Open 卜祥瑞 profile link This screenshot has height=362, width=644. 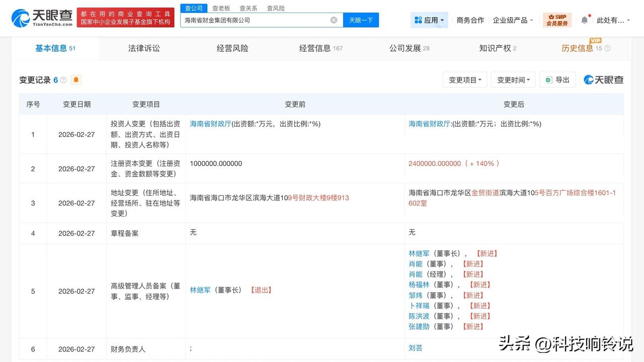point(419,306)
